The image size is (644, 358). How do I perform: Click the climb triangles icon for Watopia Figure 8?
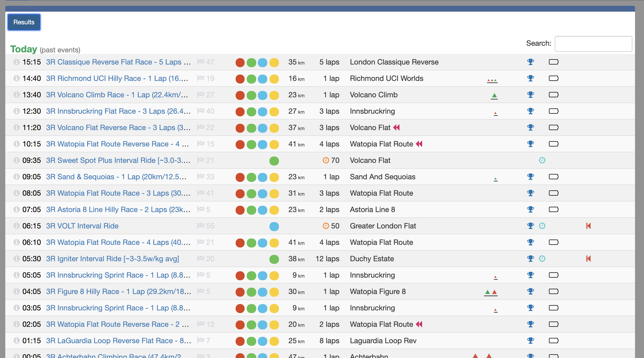pyautogui.click(x=491, y=292)
